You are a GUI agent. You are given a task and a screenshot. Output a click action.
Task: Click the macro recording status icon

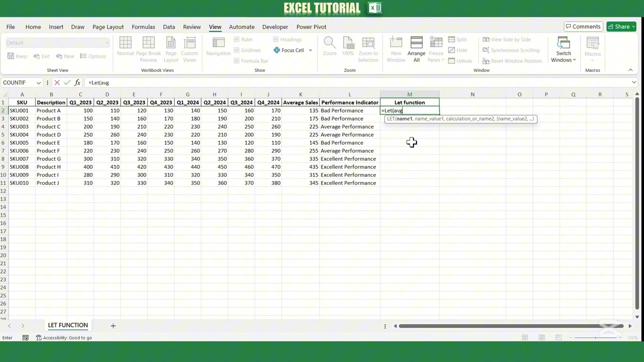click(x=26, y=338)
